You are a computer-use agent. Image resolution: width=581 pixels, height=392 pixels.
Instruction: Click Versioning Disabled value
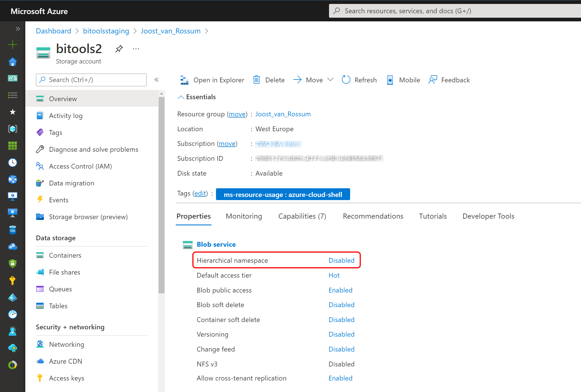click(341, 334)
